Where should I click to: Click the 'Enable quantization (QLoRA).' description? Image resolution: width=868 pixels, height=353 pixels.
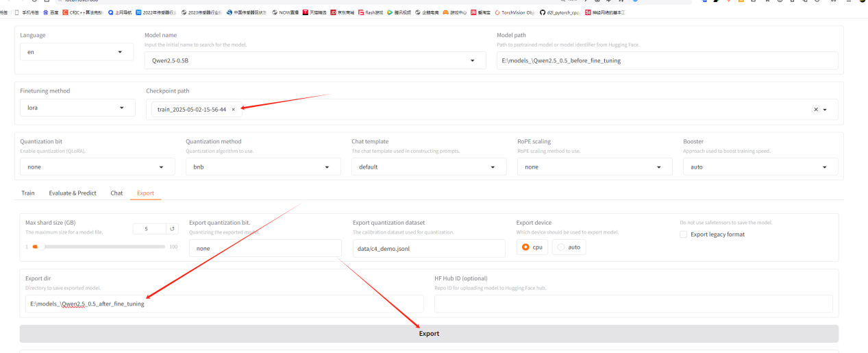pos(53,151)
